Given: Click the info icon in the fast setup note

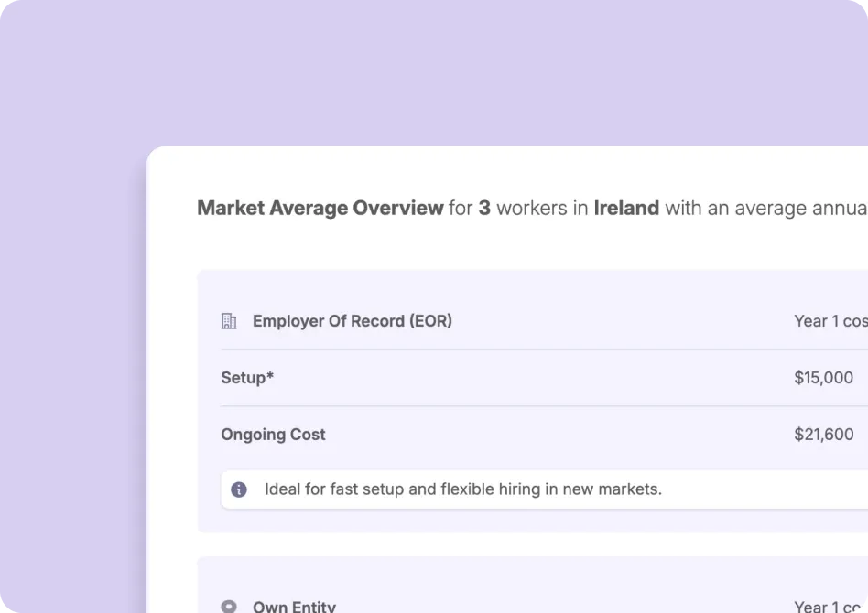Looking at the screenshot, I should coord(239,489).
